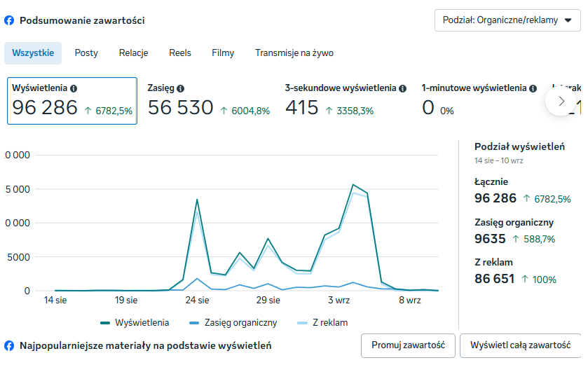Click Facebook icon beside Najpopularniejsze materiały
The width and height of the screenshot is (588, 365).
[x=9, y=345]
